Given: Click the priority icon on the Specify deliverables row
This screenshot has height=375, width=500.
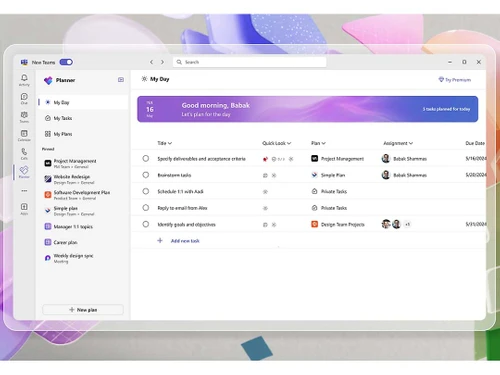Looking at the screenshot, I should [x=265, y=159].
